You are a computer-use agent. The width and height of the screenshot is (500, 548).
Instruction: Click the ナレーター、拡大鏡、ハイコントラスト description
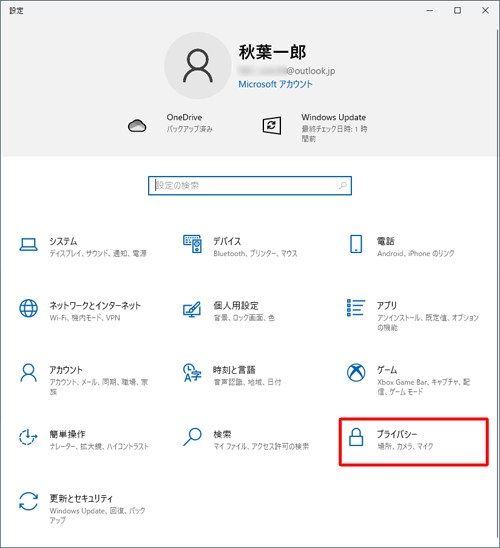point(99,446)
